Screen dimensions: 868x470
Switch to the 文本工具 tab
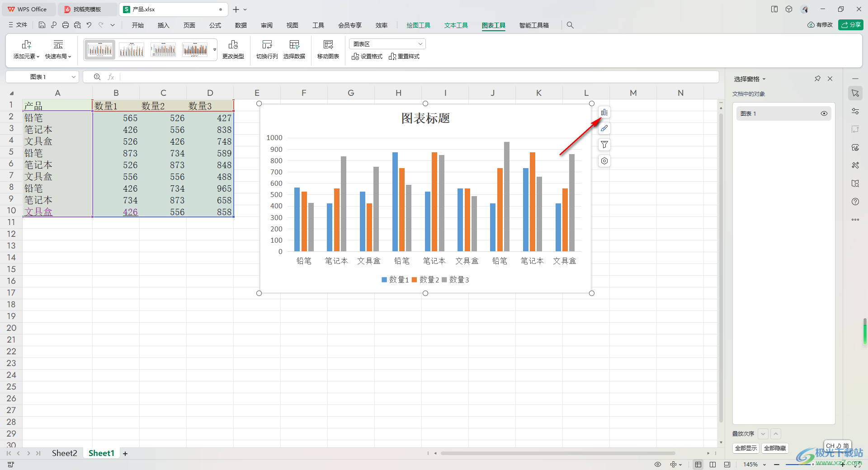[456, 25]
